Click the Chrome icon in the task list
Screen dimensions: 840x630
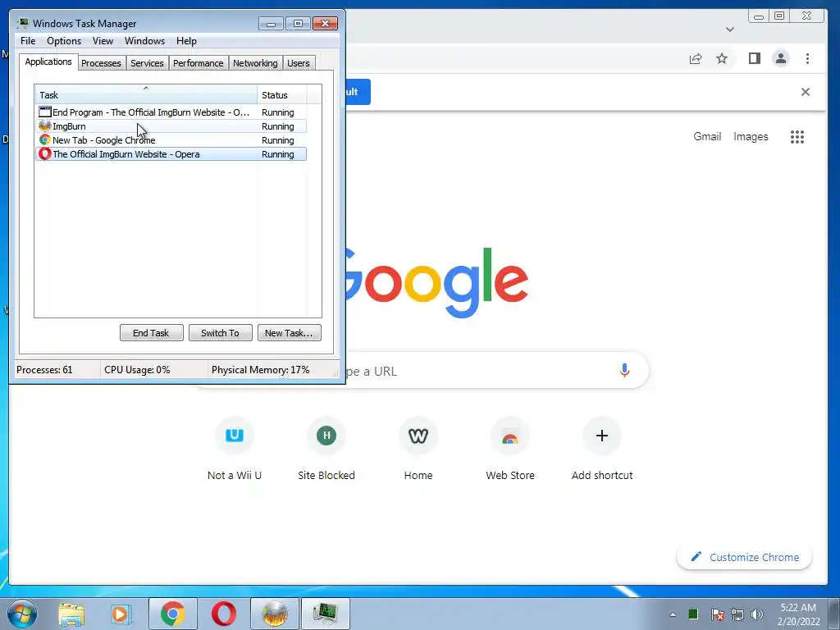pos(45,140)
